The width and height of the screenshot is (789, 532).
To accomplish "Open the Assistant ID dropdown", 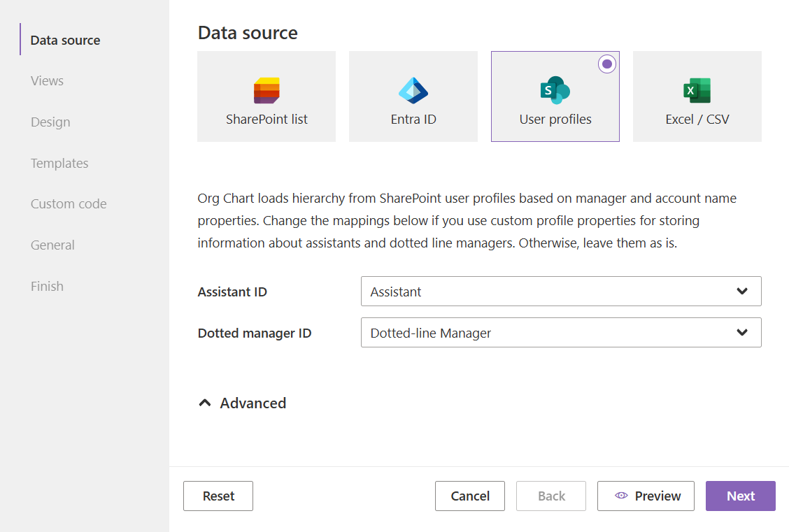I will click(561, 291).
